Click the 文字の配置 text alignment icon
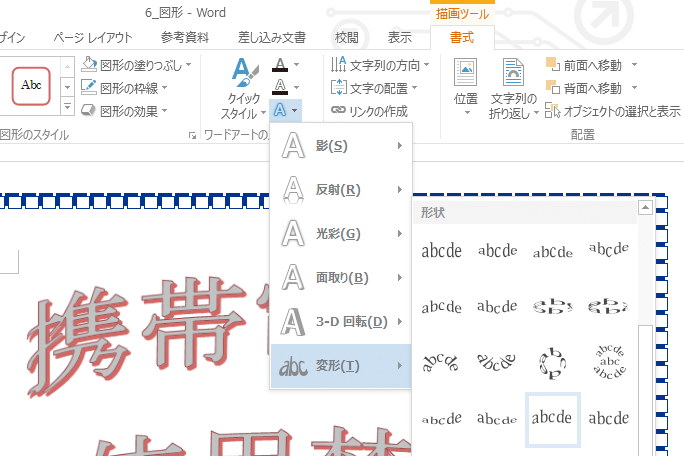Viewport: 684px width, 456px height. (x=339, y=87)
